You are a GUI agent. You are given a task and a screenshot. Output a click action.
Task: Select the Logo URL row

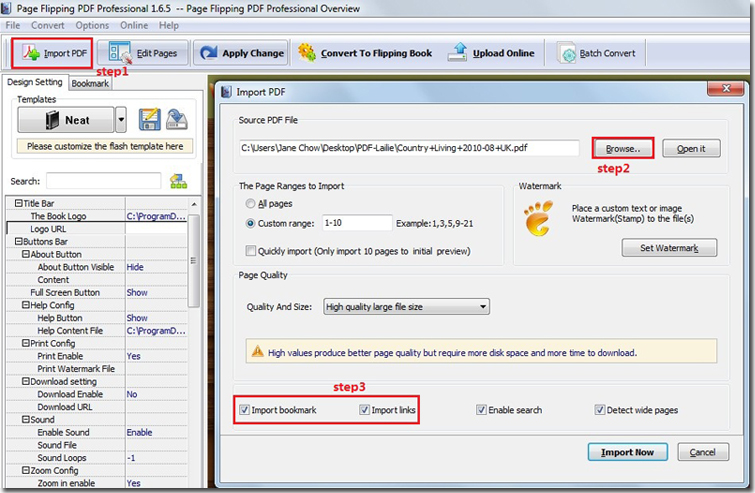point(97,229)
